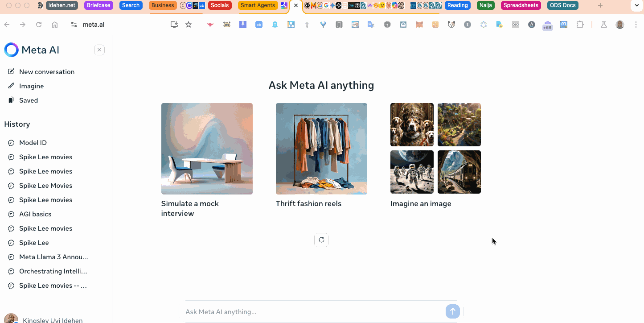The image size is (644, 323).
Task: Click the train in cave thumbnail
Action: [459, 172]
